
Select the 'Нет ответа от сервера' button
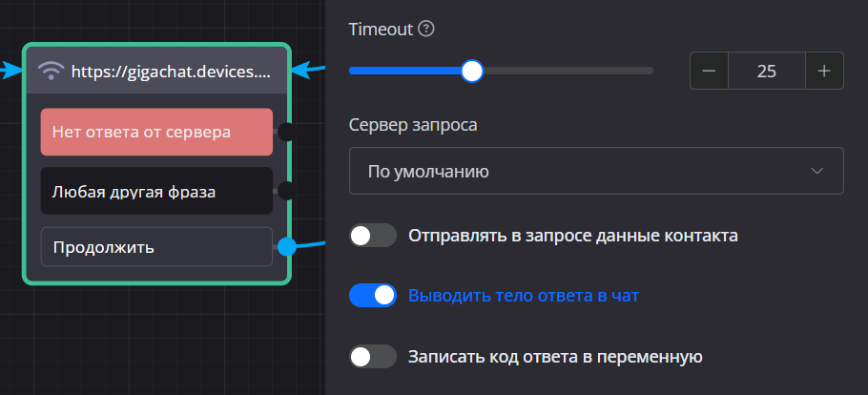point(156,132)
